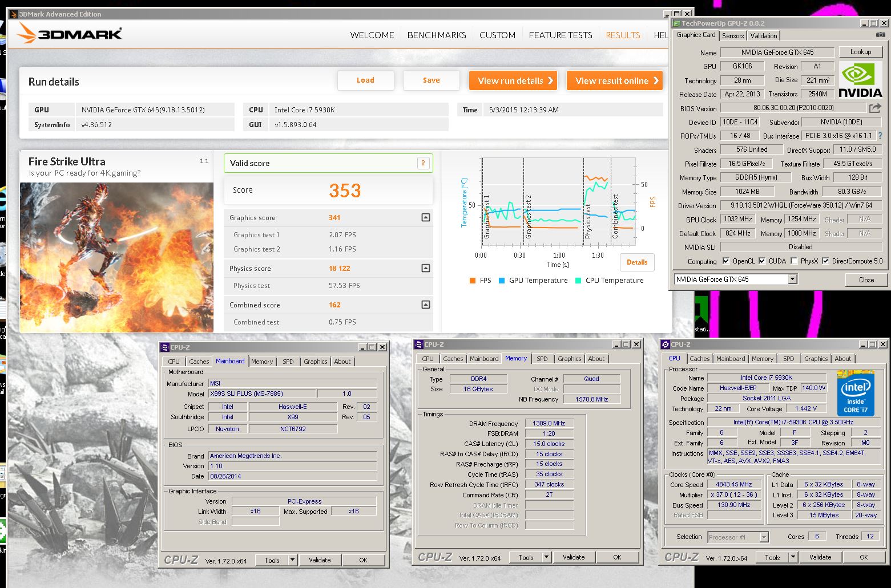This screenshot has height=588, width=891.
Task: Open Tools dropdown arrow in CPU CPU-Z window
Action: [793, 557]
